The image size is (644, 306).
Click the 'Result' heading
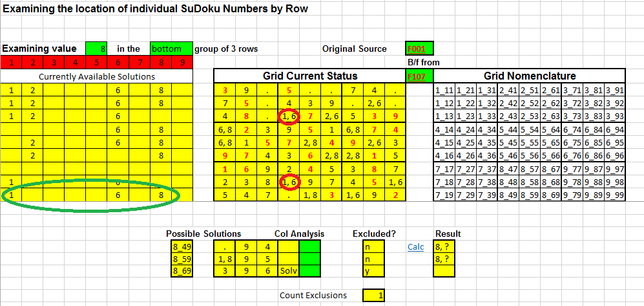coord(448,234)
